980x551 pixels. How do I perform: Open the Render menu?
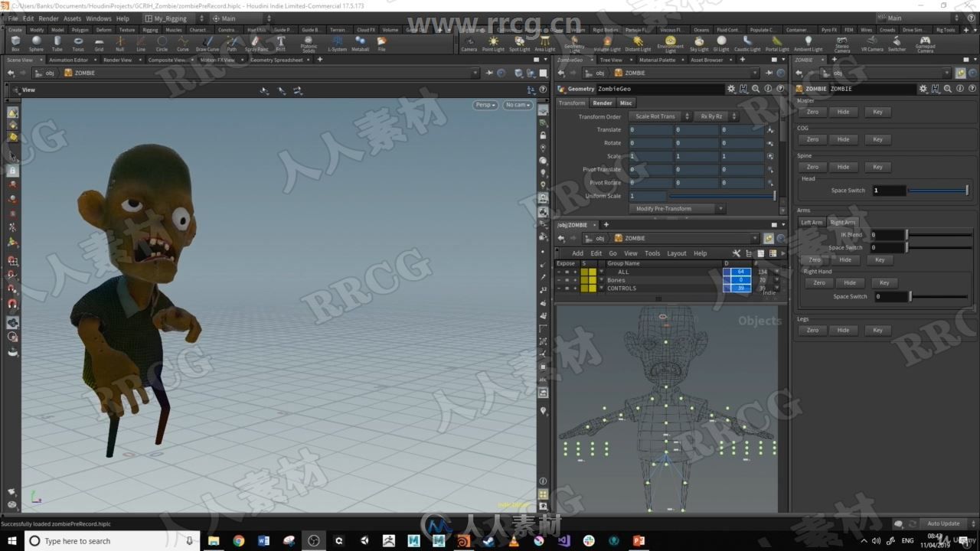48,18
